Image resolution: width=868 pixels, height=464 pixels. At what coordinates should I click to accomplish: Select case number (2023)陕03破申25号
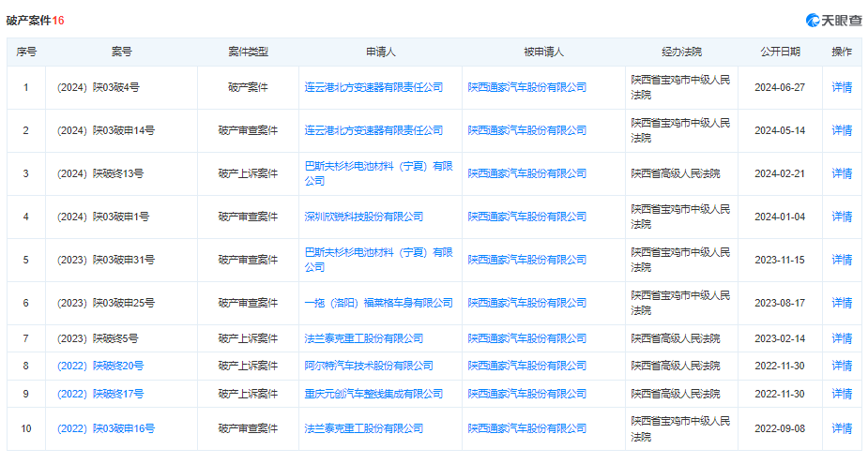pos(106,303)
